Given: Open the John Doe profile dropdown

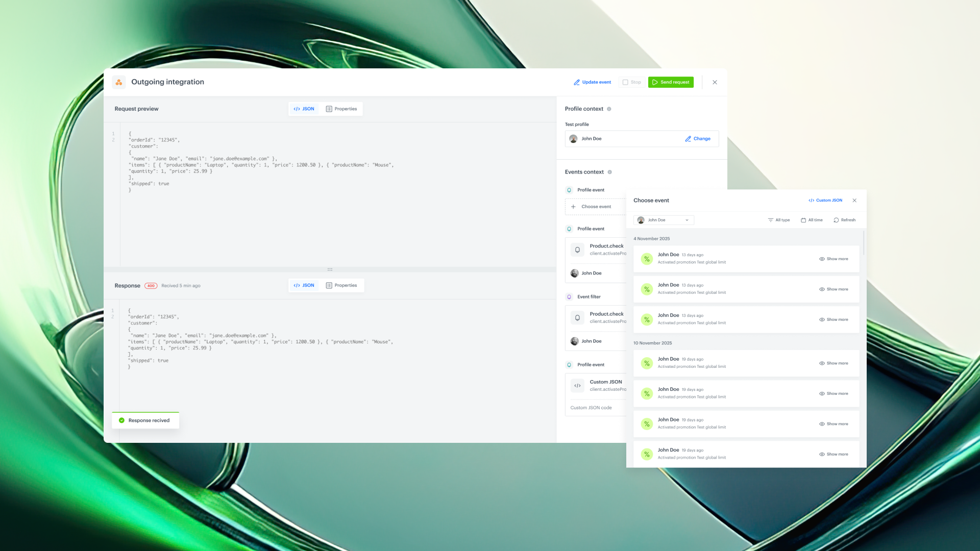Looking at the screenshot, I should 664,220.
